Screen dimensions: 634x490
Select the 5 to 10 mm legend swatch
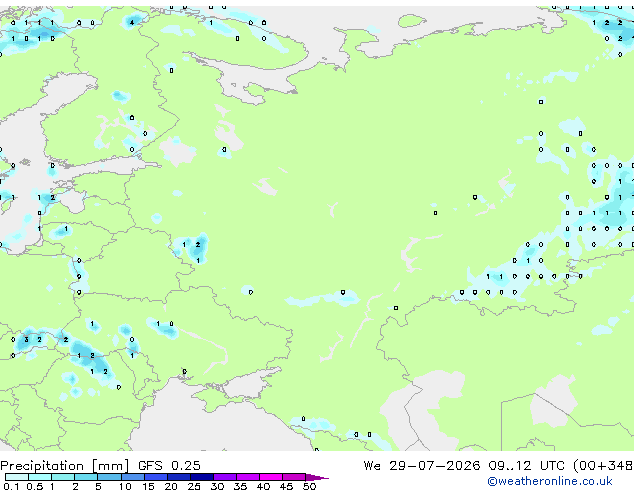coord(110,477)
